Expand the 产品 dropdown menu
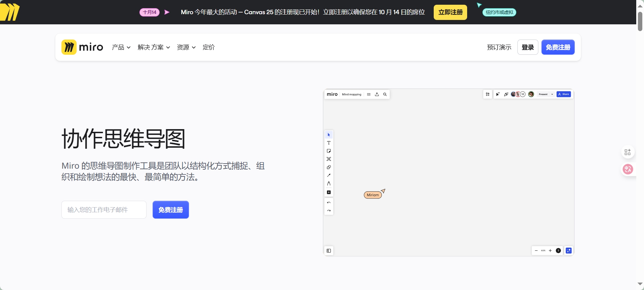644x290 pixels. point(121,47)
